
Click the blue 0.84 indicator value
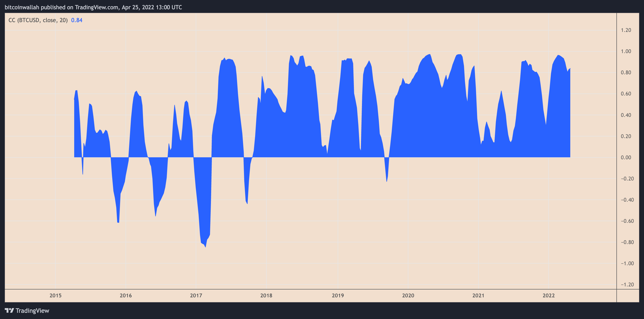(x=77, y=20)
